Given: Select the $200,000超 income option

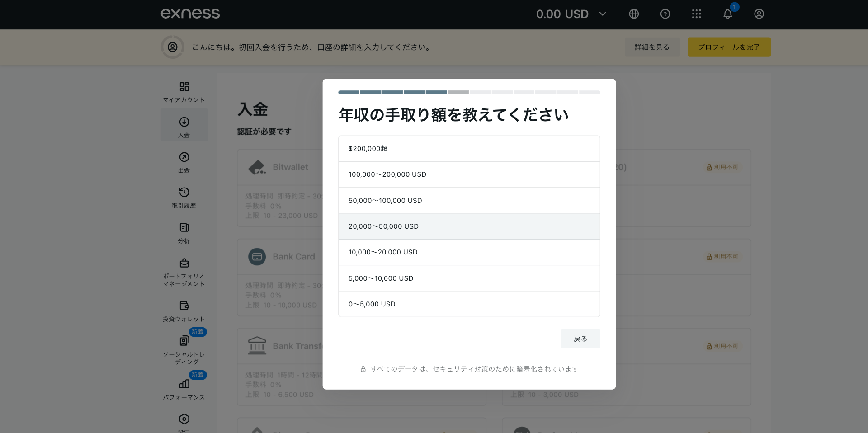Looking at the screenshot, I should [x=469, y=149].
